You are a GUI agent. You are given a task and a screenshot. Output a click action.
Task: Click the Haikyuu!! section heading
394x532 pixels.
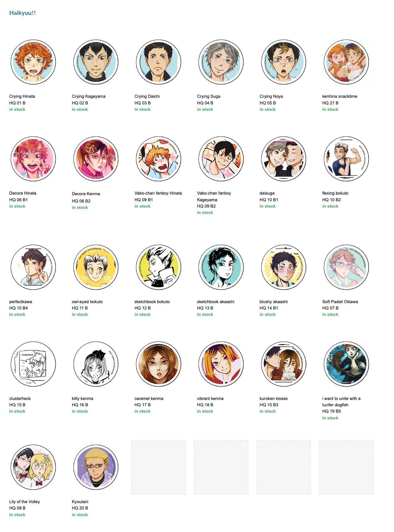coord(23,13)
